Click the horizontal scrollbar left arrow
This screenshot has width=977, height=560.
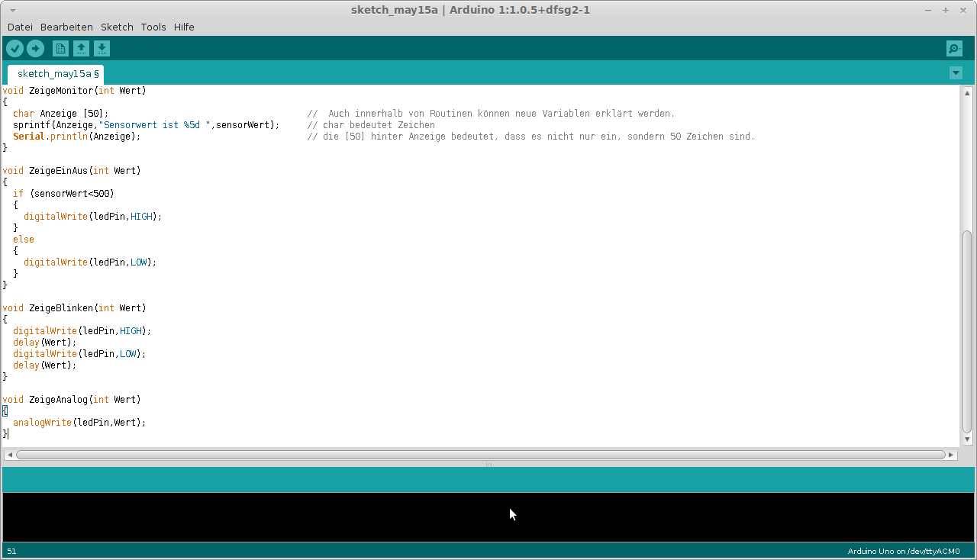[x=9, y=455]
